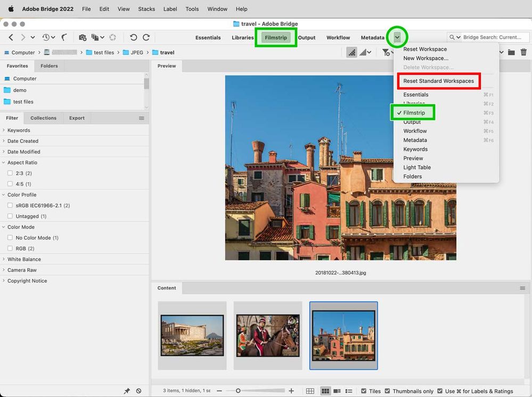The image size is (532, 397).
Task: Check the sRGB IEC61966-2.1 filter
Action: (9, 205)
